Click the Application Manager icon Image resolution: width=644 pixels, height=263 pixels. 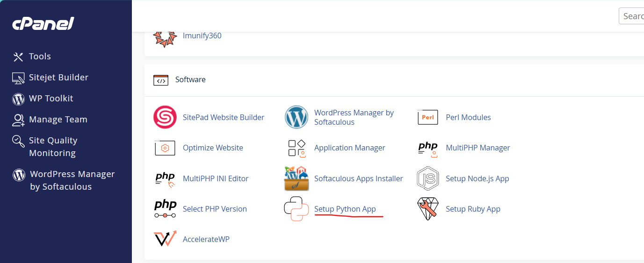coord(297,148)
